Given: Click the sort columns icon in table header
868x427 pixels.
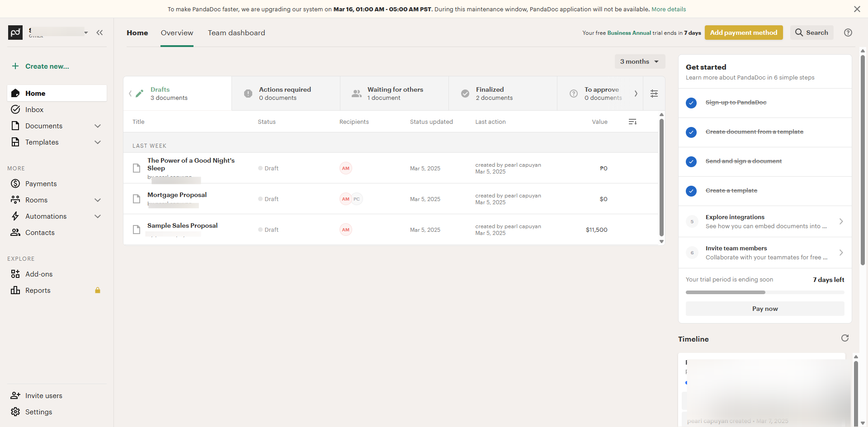Looking at the screenshot, I should [x=632, y=122].
